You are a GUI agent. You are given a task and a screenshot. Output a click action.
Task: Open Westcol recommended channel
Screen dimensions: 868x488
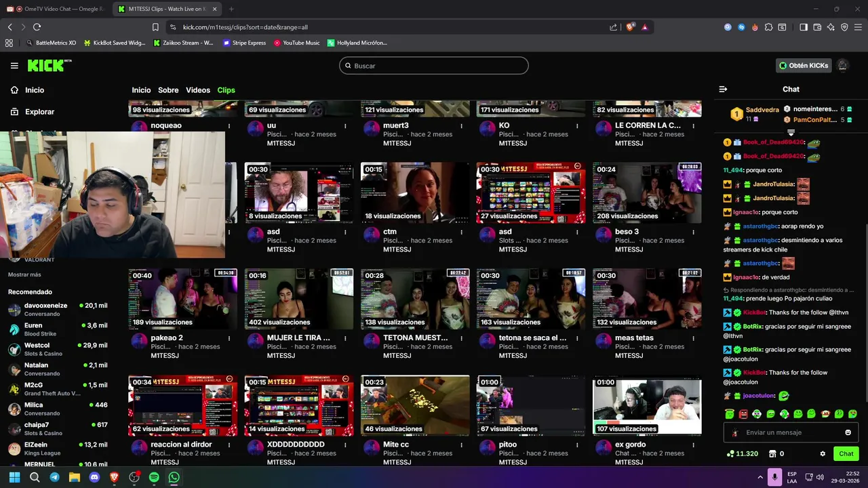point(58,349)
